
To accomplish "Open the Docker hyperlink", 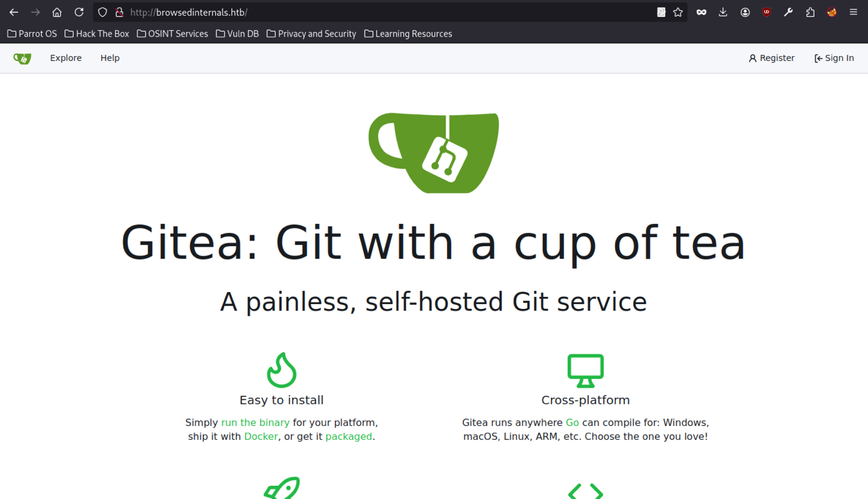I will [261, 437].
